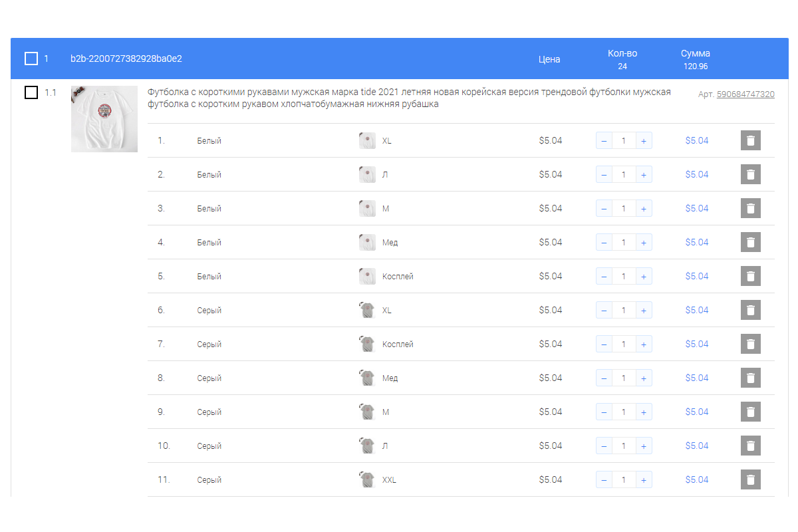Delete row 1 white XL item
798x532 pixels.
coord(750,140)
